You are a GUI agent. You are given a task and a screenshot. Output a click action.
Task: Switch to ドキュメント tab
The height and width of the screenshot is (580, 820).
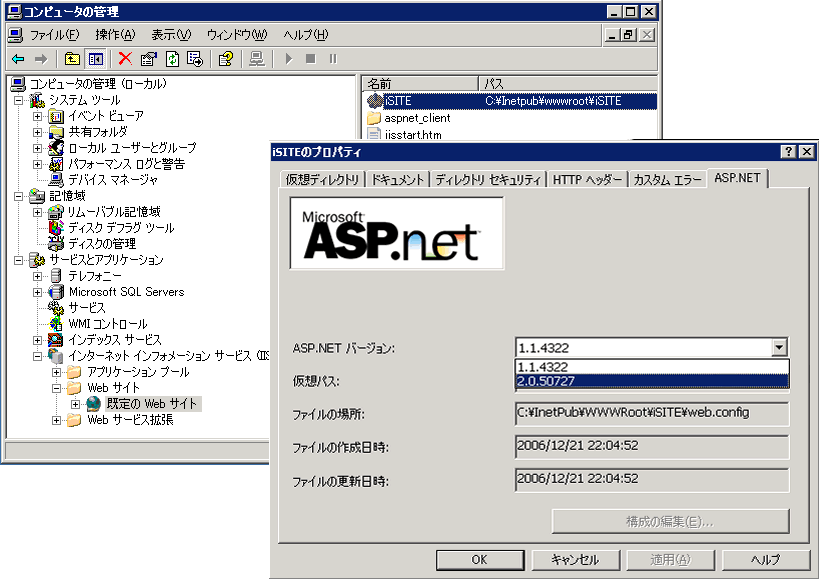click(397, 179)
